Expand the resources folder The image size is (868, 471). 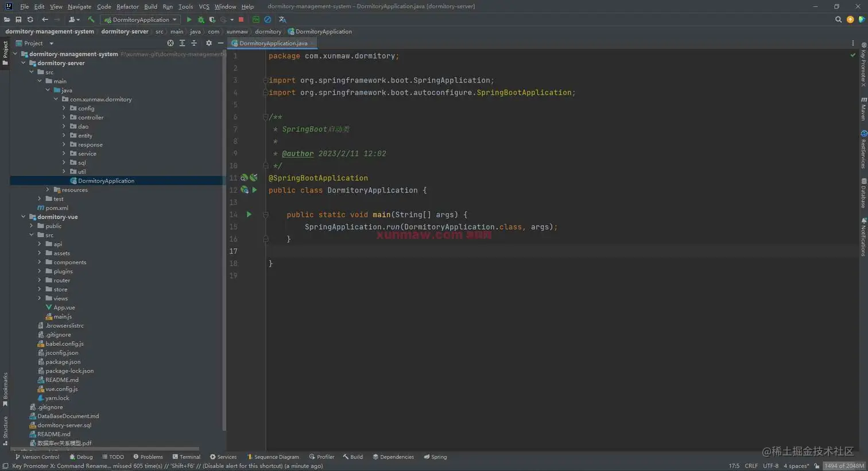(x=48, y=190)
